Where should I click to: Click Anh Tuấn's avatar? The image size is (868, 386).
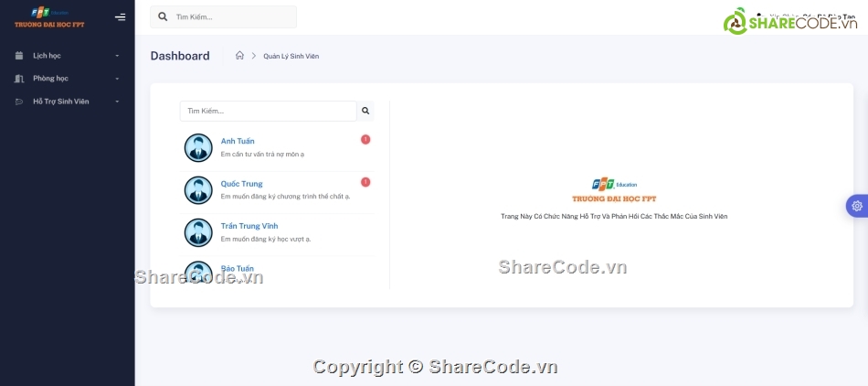[198, 148]
